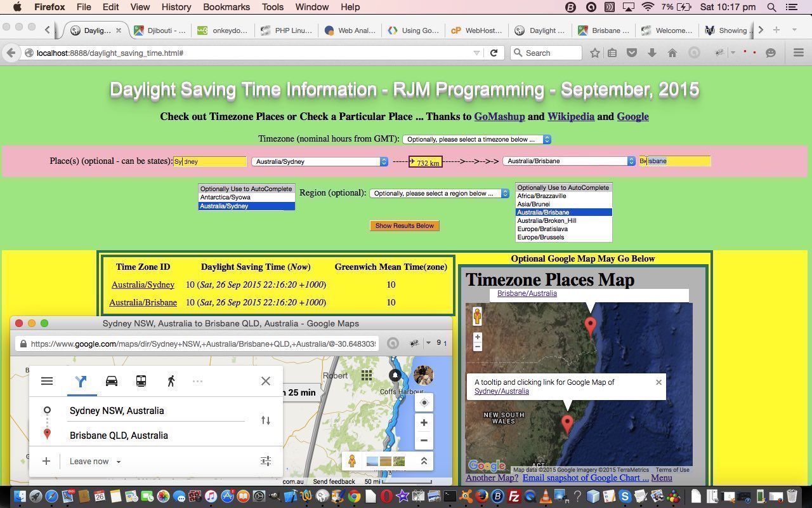Screen dimensions: 812x508
Task: Open the GoMashup link
Action: pos(499,116)
